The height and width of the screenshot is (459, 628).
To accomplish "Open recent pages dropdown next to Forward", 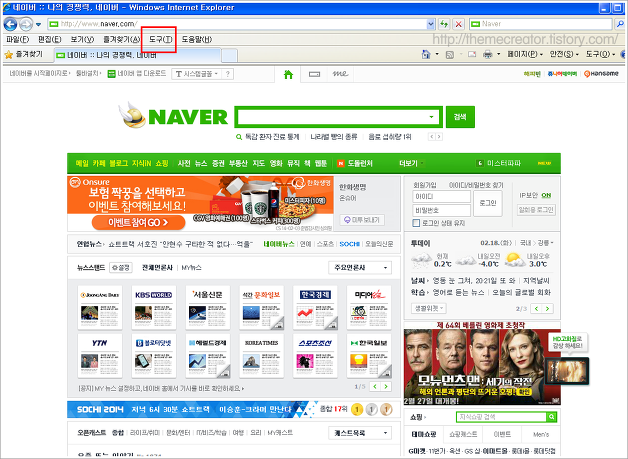I will pos(38,24).
